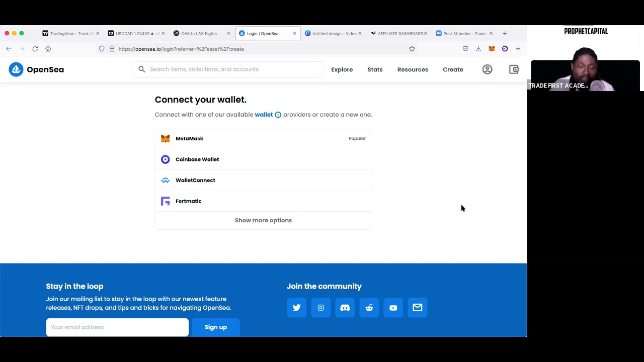Select WalletConnect option

tap(263, 180)
